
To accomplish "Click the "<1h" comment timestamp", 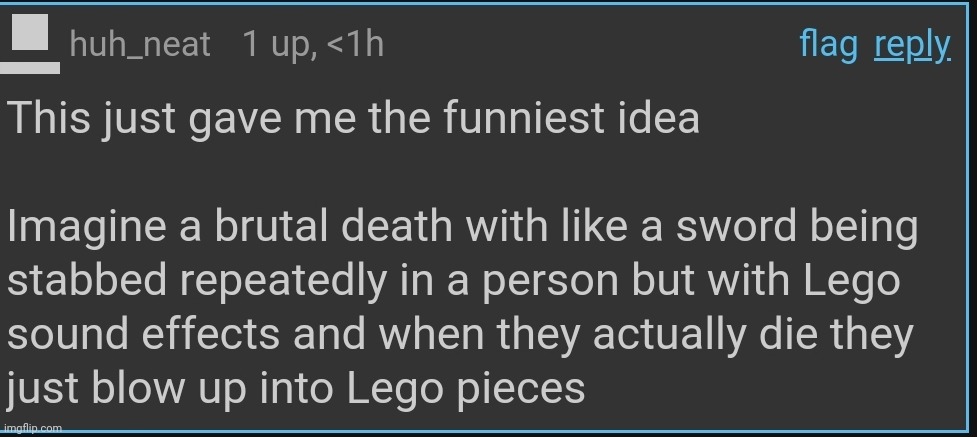I will click(x=356, y=45).
